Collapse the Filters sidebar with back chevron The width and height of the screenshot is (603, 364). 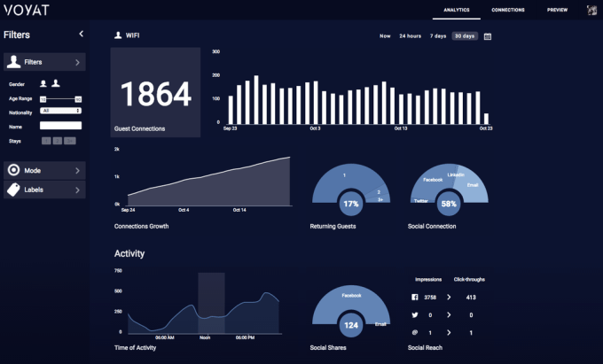[x=82, y=34]
